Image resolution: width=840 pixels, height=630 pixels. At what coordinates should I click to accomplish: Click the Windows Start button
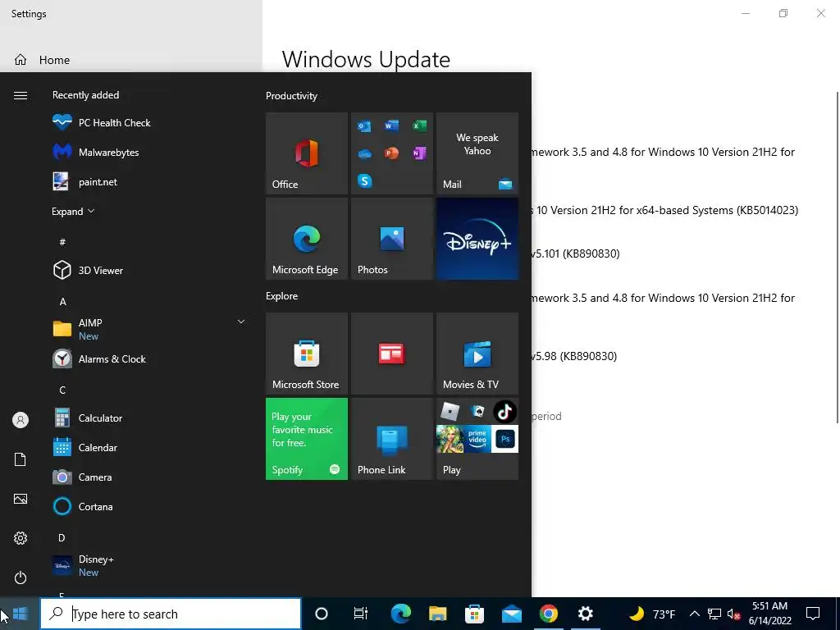[21, 614]
